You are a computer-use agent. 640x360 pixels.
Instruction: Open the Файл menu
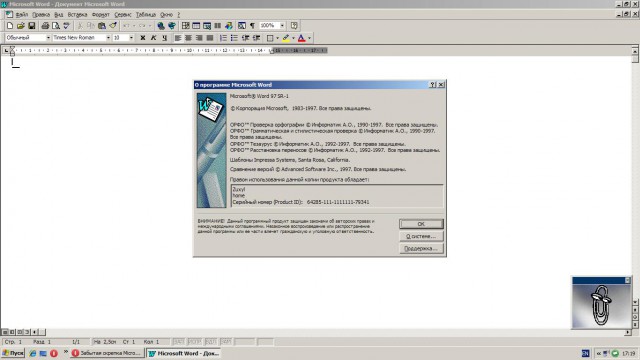click(22, 15)
